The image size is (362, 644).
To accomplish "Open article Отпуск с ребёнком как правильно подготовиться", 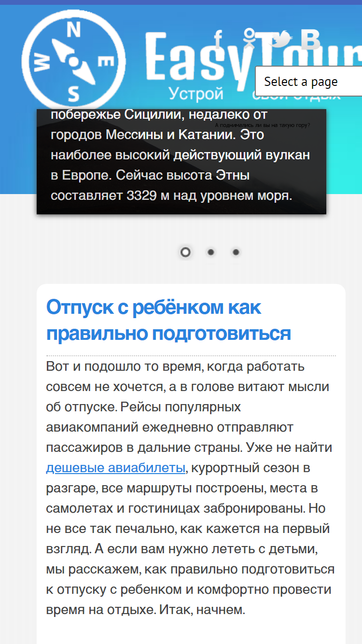I will 168,320.
